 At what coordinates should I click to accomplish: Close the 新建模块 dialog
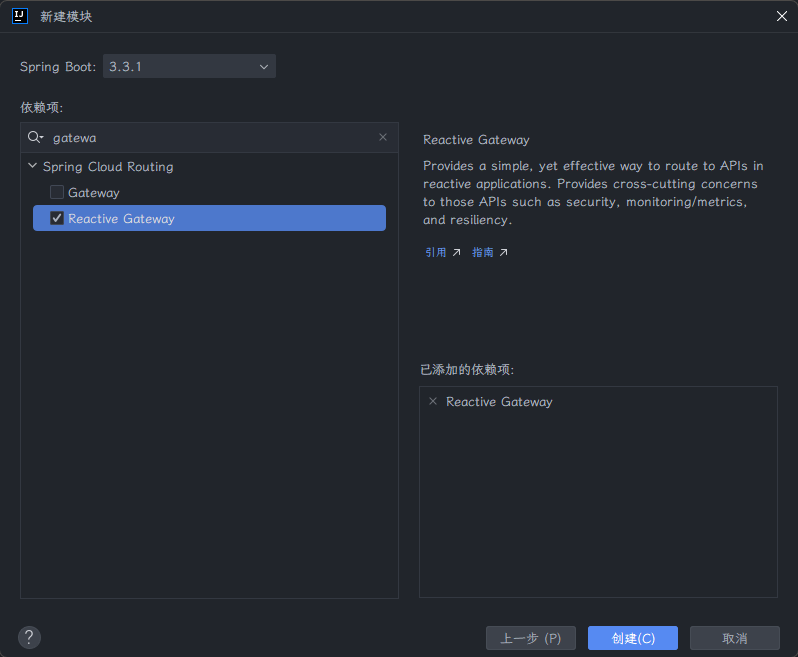[x=782, y=16]
